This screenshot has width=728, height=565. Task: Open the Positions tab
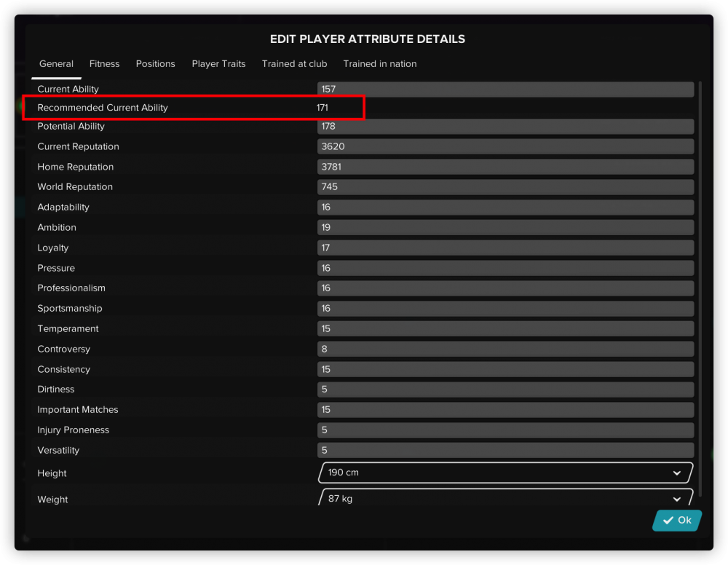[x=155, y=64]
